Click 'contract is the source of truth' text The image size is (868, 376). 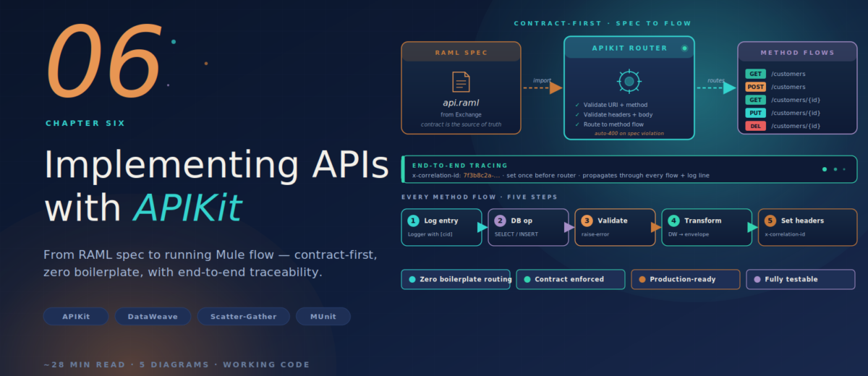coord(461,124)
